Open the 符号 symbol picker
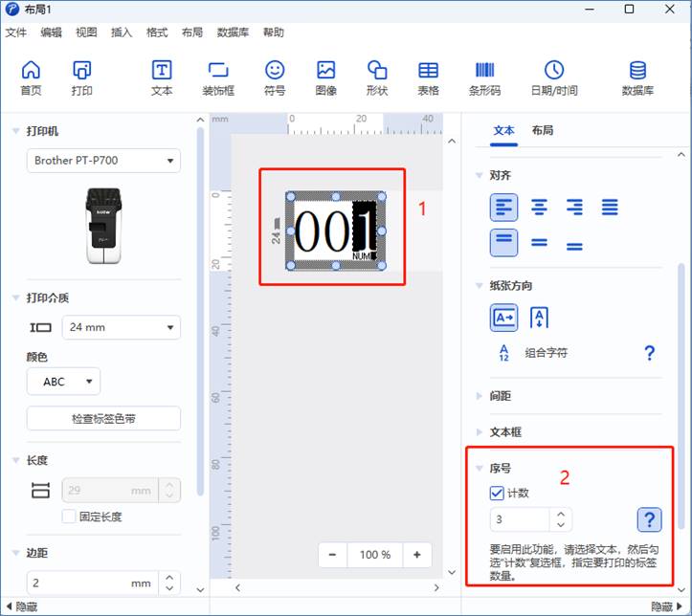692x616 pixels. click(275, 77)
